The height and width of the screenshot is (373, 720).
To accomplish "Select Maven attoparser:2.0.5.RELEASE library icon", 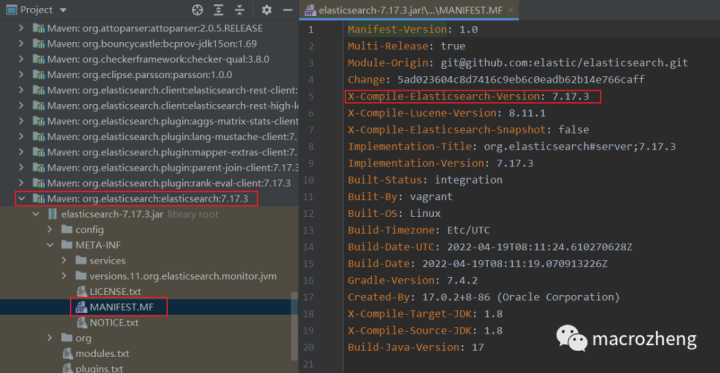I will (x=39, y=28).
